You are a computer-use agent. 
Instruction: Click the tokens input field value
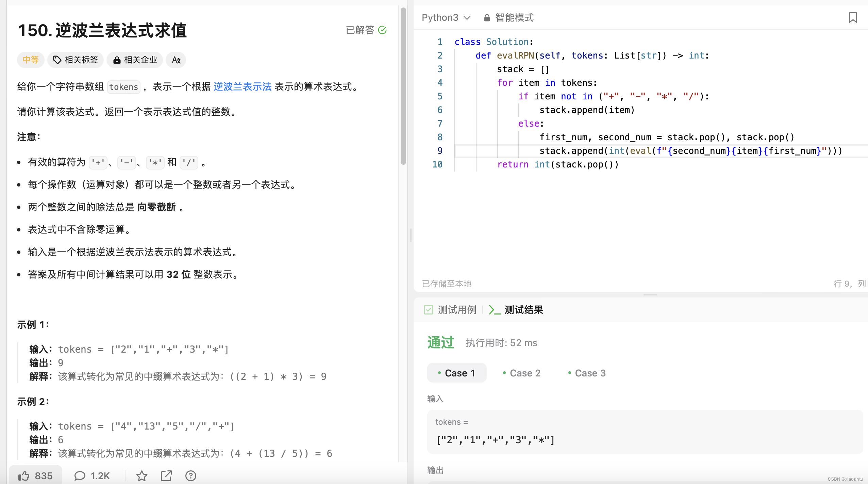(496, 440)
